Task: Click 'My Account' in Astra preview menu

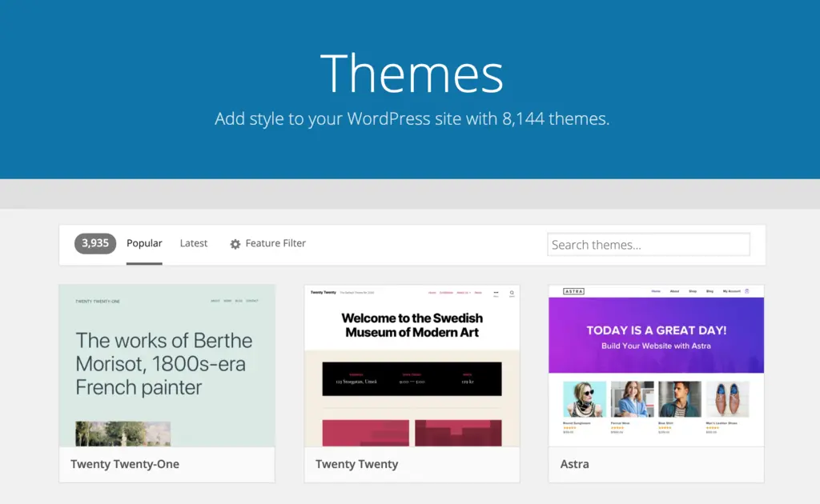Action: click(x=732, y=291)
